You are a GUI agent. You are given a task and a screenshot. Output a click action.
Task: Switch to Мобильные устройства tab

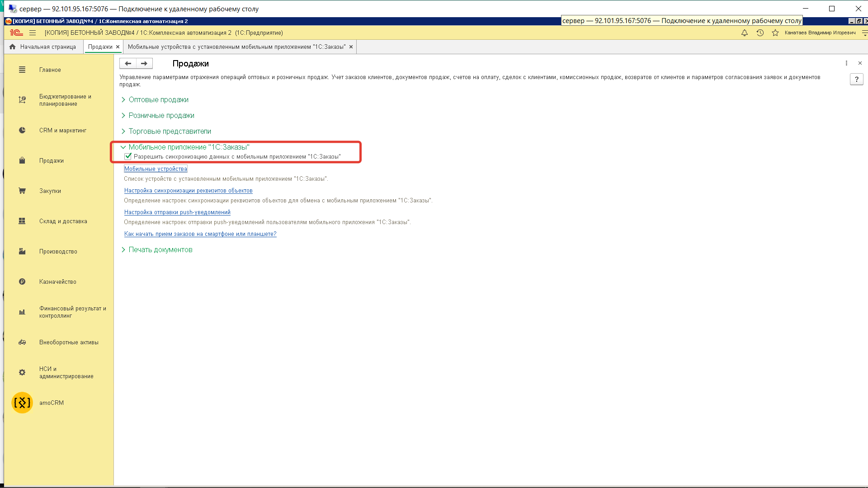coord(236,47)
